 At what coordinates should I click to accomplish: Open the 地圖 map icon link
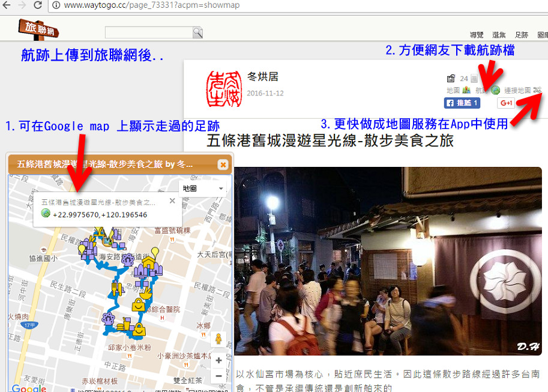tap(466, 90)
